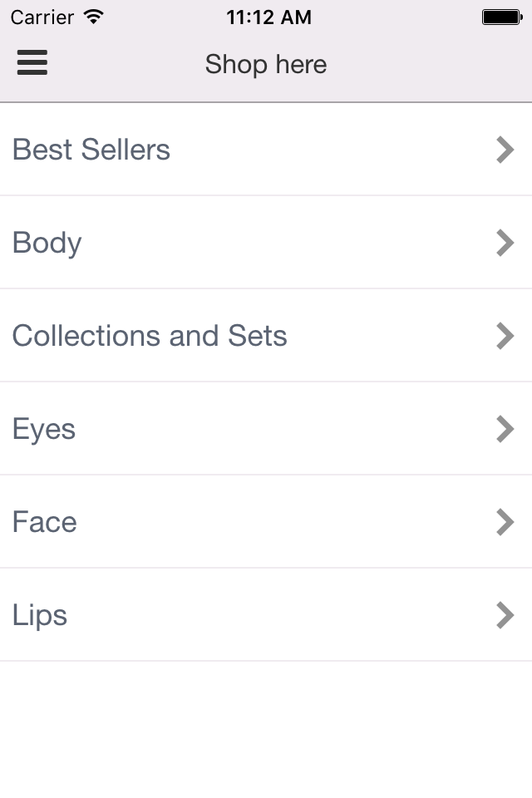Screen dimensions: 532x798
Task: Select the Face category label
Action: pyautogui.click(x=45, y=522)
